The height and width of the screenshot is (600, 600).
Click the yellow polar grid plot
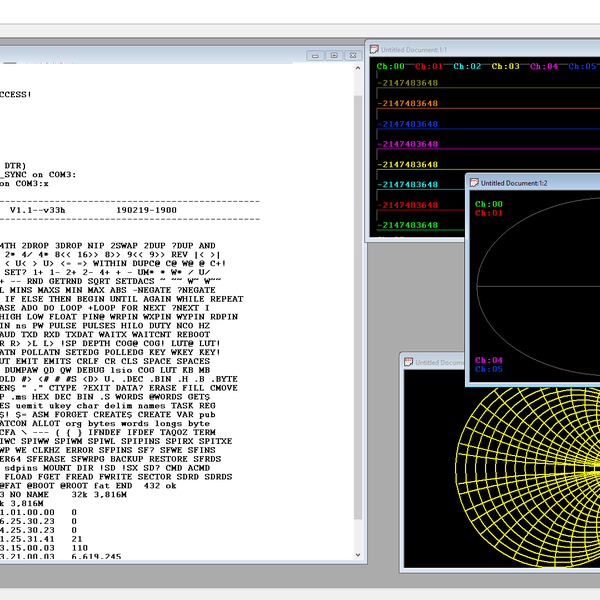(528, 477)
